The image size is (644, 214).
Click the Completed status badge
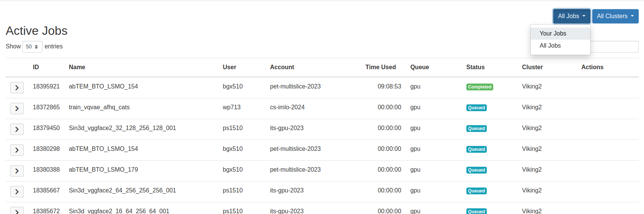pos(480,87)
